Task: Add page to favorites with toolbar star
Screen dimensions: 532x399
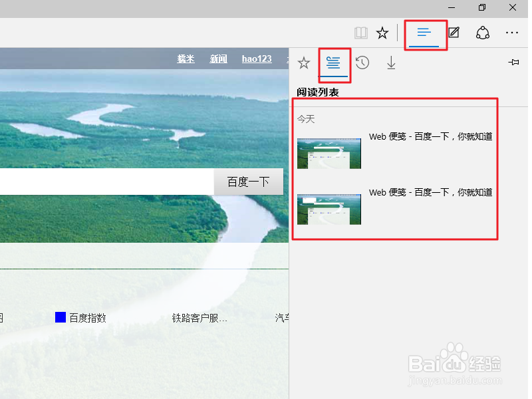Action: pos(382,33)
